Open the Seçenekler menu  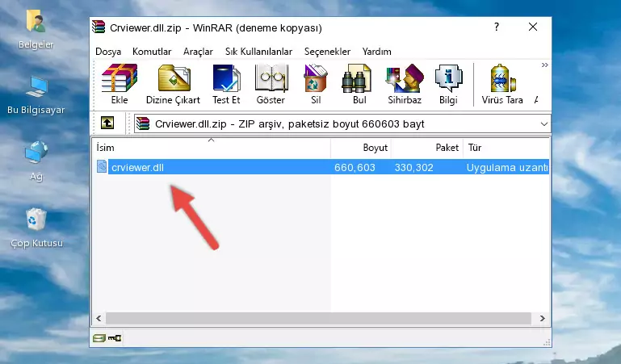[327, 52]
